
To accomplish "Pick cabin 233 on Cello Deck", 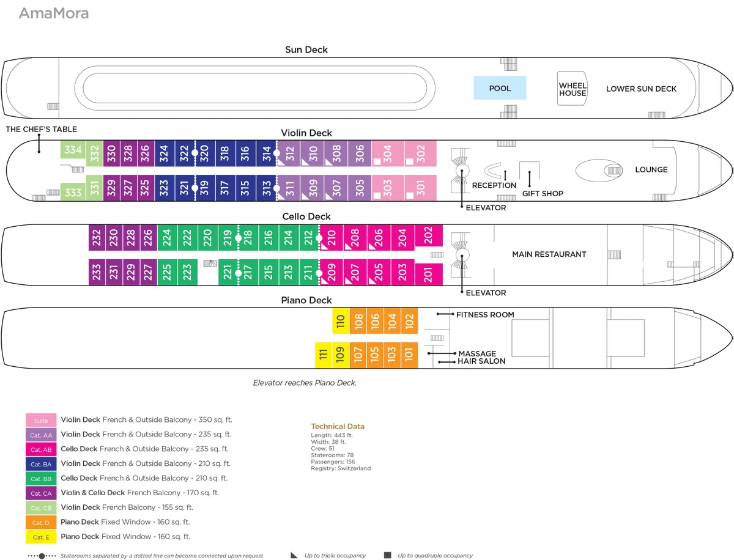I will (x=97, y=272).
